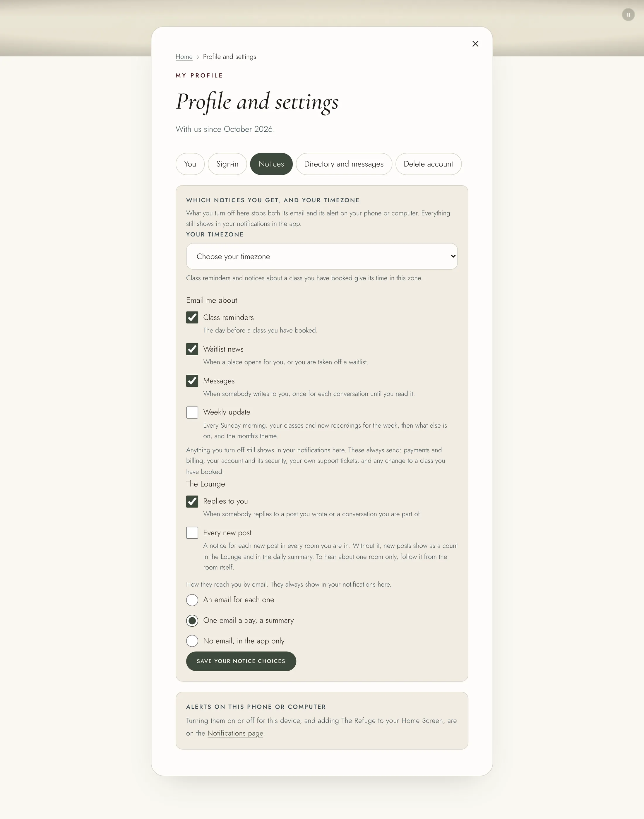
Task: Go to Directory and messages tab
Action: 344,164
